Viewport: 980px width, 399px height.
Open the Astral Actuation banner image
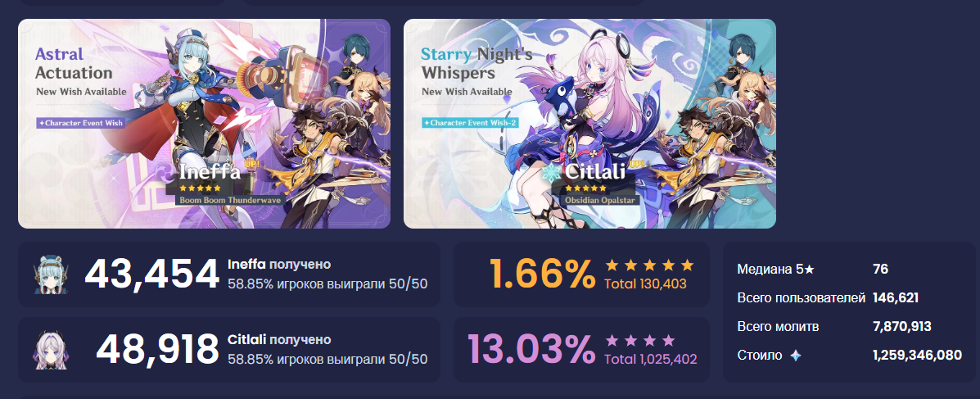click(204, 123)
